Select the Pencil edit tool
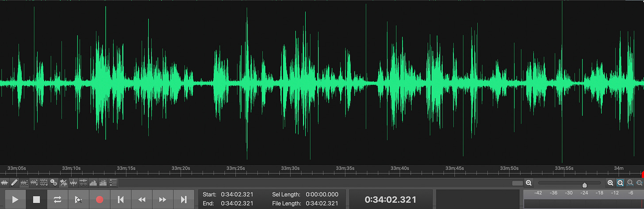This screenshot has height=209, width=644. click(x=14, y=182)
